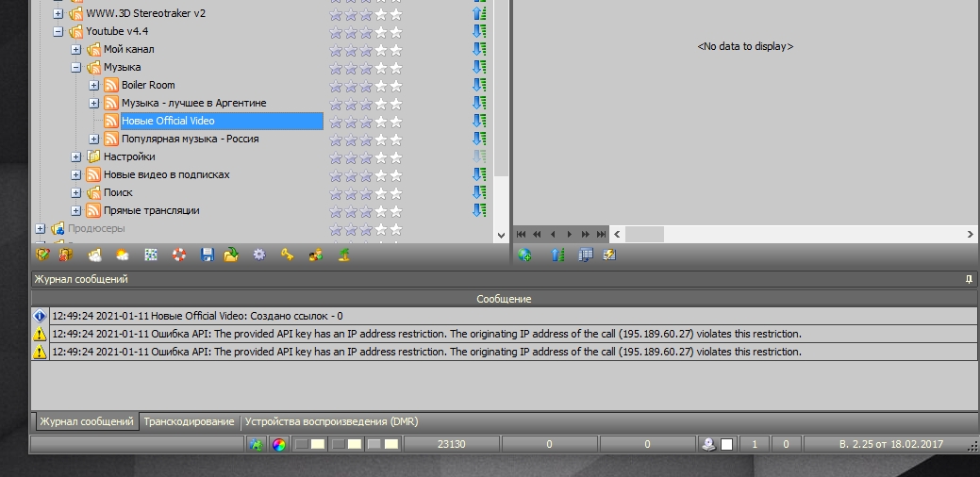Select Популярная музыка - Россия feed

(x=190, y=139)
